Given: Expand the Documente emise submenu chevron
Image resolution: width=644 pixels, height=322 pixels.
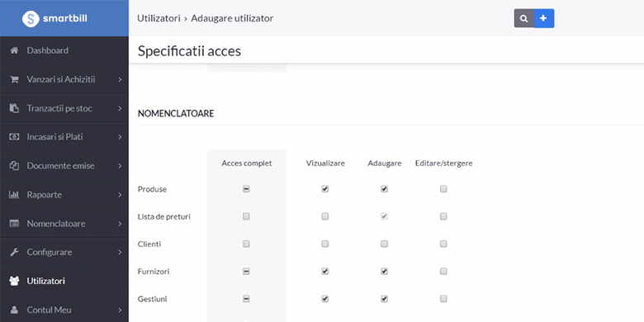Looking at the screenshot, I should pos(120,166).
